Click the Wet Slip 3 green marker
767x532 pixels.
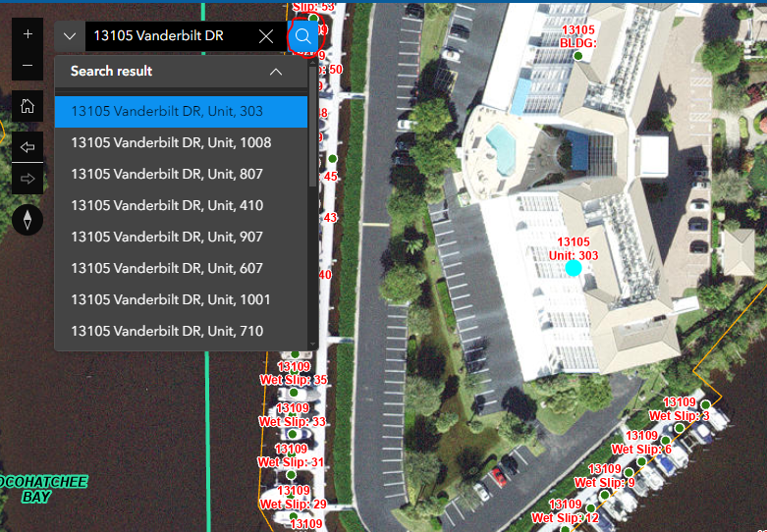tap(705, 404)
